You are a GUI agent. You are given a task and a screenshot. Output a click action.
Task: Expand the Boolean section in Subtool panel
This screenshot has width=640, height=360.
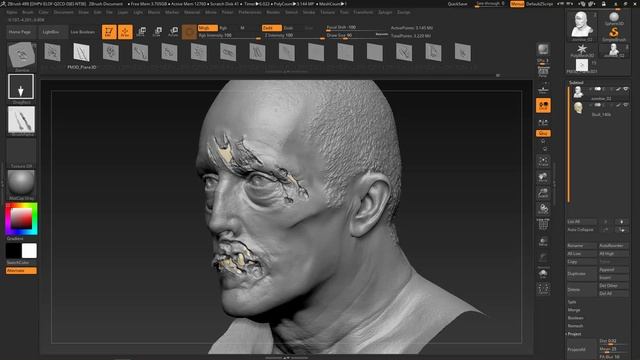(575, 318)
